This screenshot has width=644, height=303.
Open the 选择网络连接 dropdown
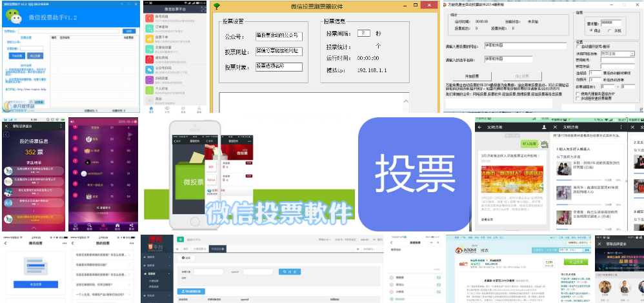[x=618, y=54]
